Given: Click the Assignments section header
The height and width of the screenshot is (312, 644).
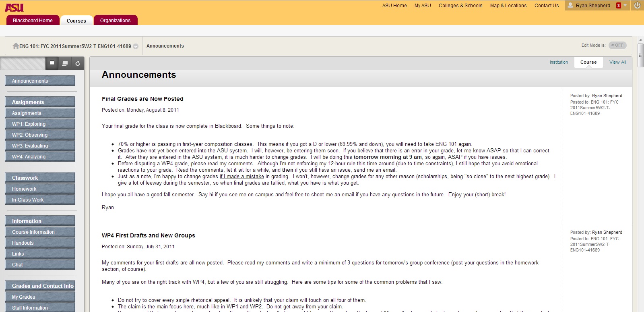Looking at the screenshot, I should coord(40,102).
